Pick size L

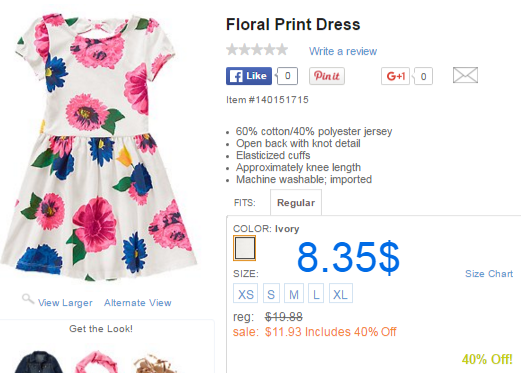pos(316,293)
